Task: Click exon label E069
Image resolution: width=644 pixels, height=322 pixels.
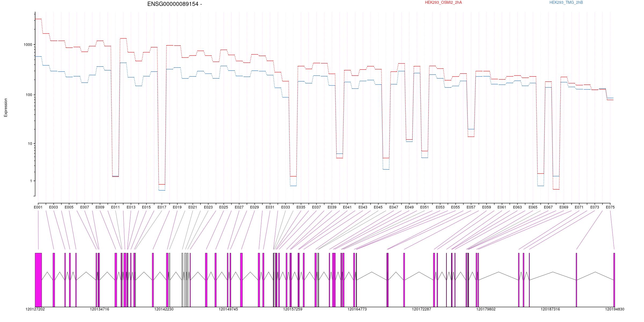Action: click(x=564, y=207)
